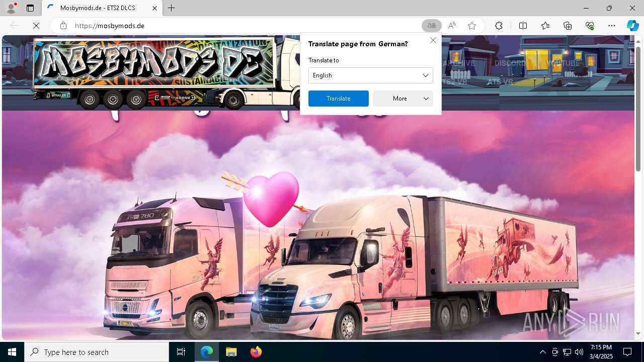The width and height of the screenshot is (644, 362).
Task: Minimize the Edge browser window
Action: point(586,8)
